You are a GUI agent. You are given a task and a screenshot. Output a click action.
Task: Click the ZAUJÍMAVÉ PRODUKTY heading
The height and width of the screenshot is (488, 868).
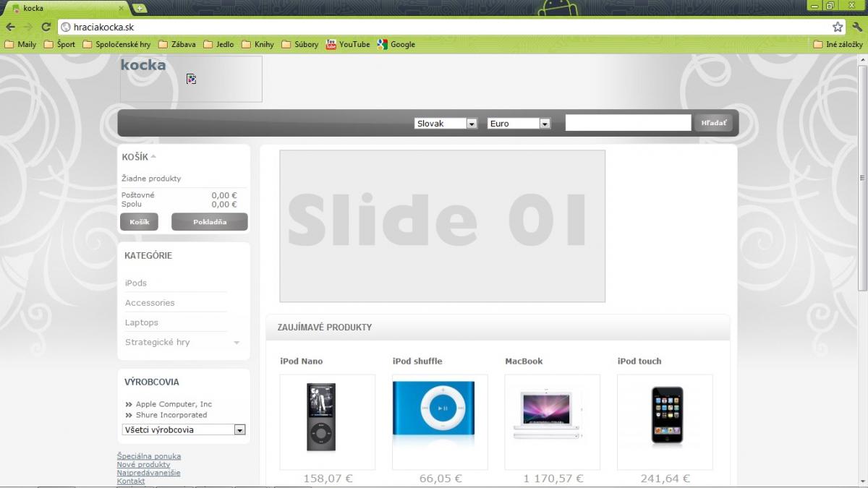325,328
